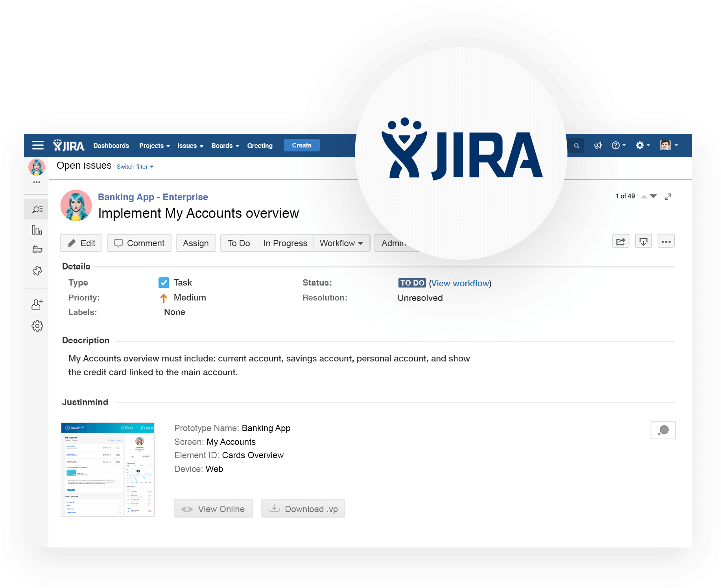This screenshot has height=588, width=721.
Task: Click the 1 of 49 pager text
Action: 625,196
